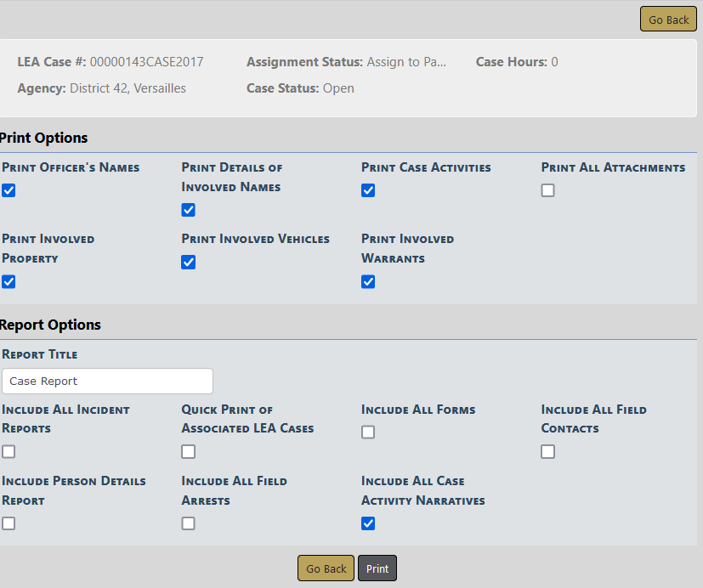The image size is (703, 588).
Task: Enable Quick Print of Associated LEA Cases
Action: (x=189, y=452)
